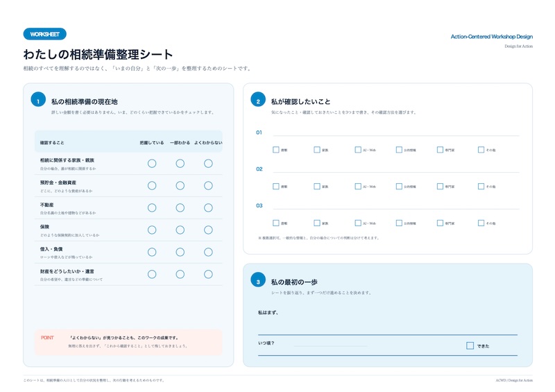Viewport: 555px width, 392px height.
Task: Check AI・Web under item 03
Action: [x=358, y=223]
